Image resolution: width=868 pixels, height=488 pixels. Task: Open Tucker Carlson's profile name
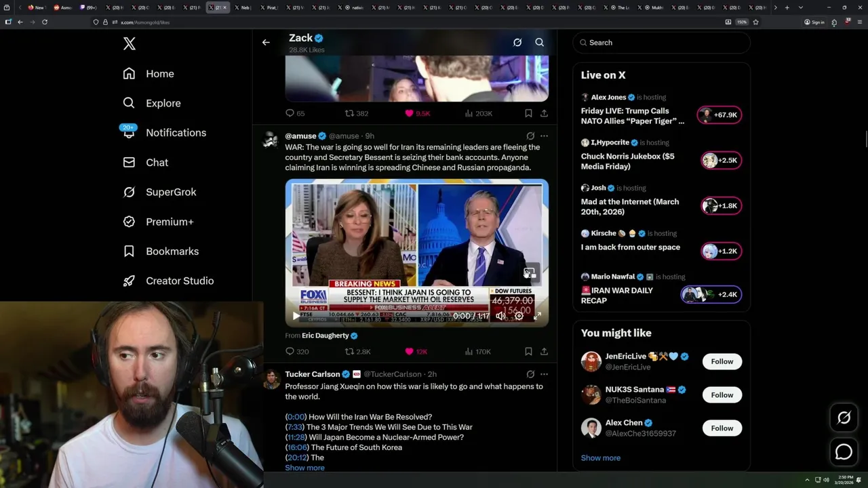tap(313, 374)
